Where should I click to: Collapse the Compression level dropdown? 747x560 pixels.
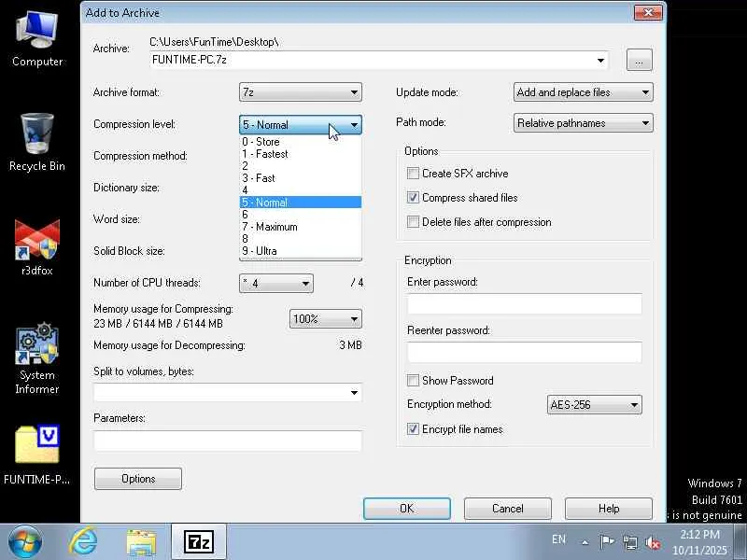click(300, 125)
